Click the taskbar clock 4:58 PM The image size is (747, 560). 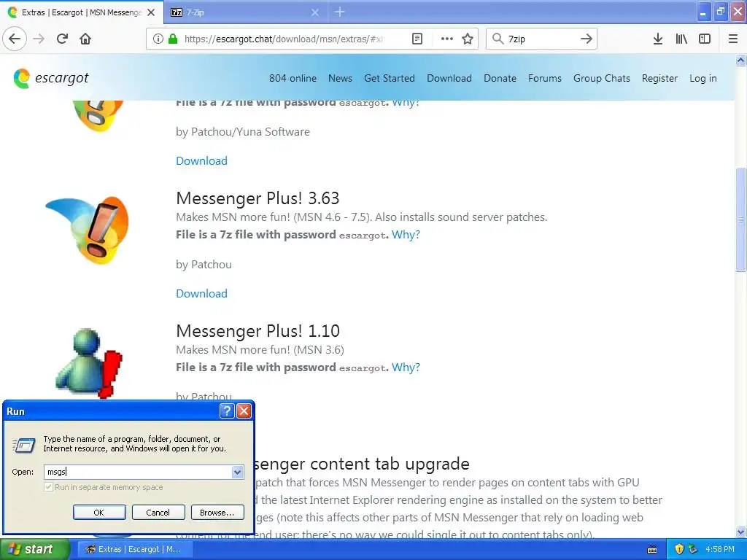(720, 549)
